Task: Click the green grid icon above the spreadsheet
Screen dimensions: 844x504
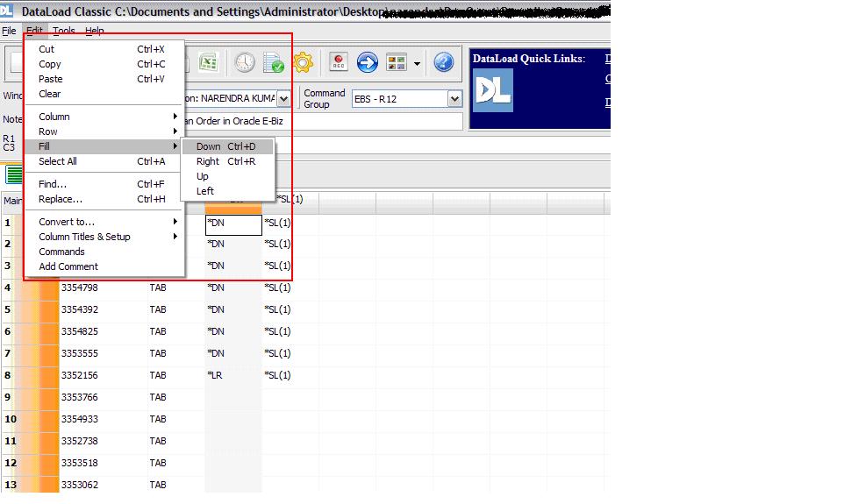Action: (x=14, y=174)
